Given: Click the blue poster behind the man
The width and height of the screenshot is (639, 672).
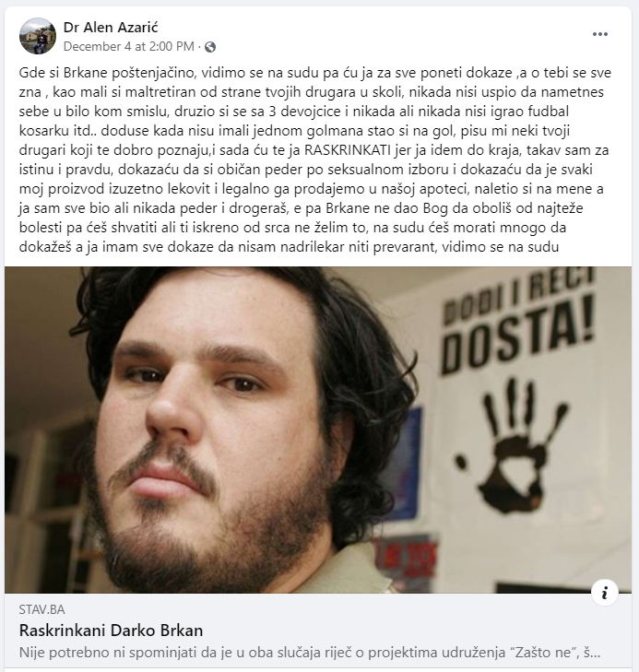Looking at the screenshot, I should (408, 463).
